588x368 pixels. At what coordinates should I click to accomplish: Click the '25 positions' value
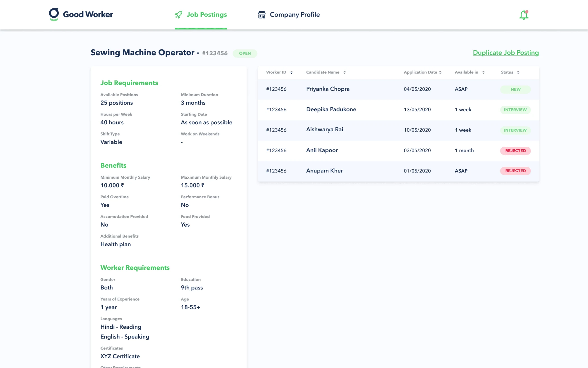[116, 103]
